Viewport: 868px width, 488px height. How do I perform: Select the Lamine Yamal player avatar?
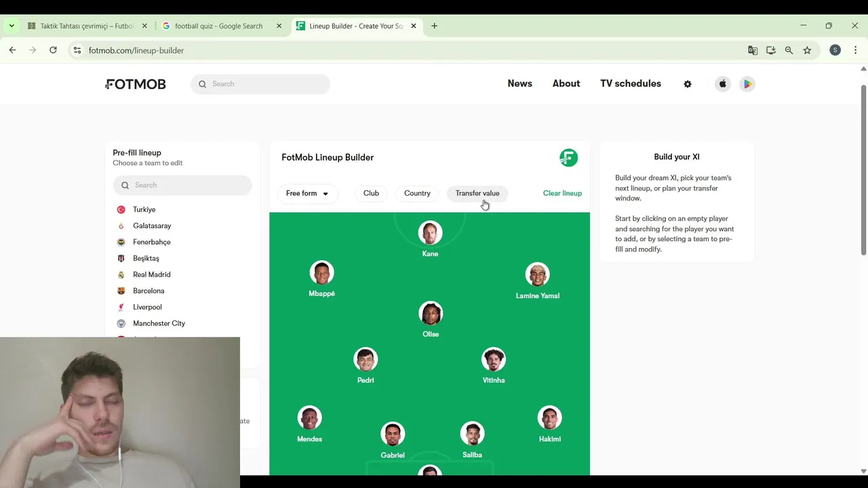(537, 275)
